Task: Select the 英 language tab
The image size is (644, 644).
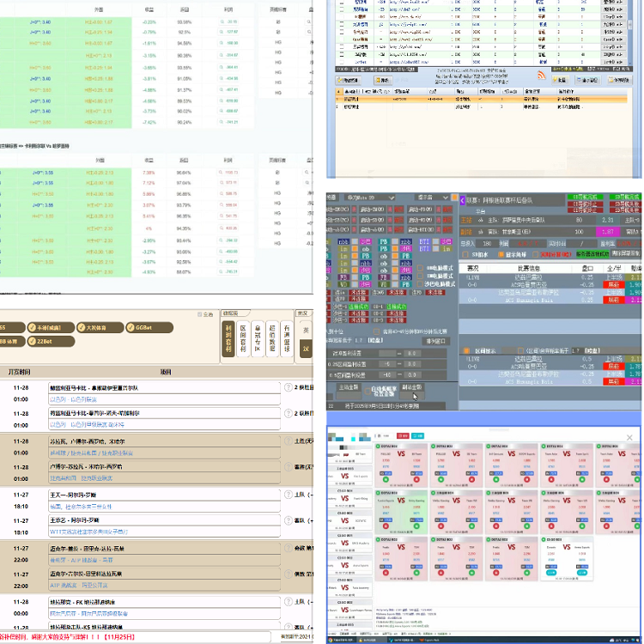Action: tap(306, 331)
